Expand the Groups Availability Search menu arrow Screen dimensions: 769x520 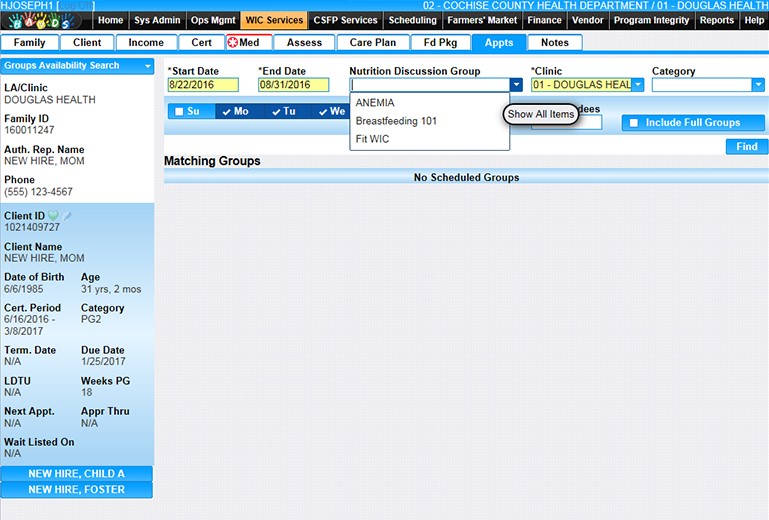pyautogui.click(x=148, y=66)
